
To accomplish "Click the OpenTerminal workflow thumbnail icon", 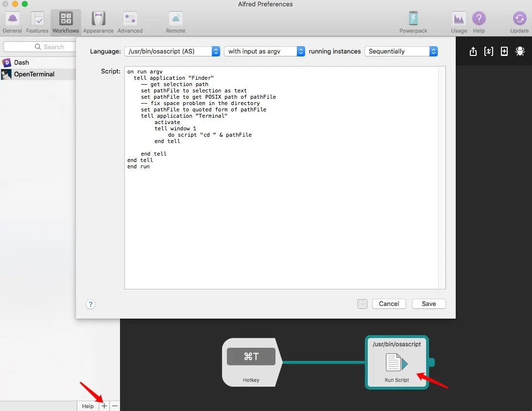I will click(6, 74).
